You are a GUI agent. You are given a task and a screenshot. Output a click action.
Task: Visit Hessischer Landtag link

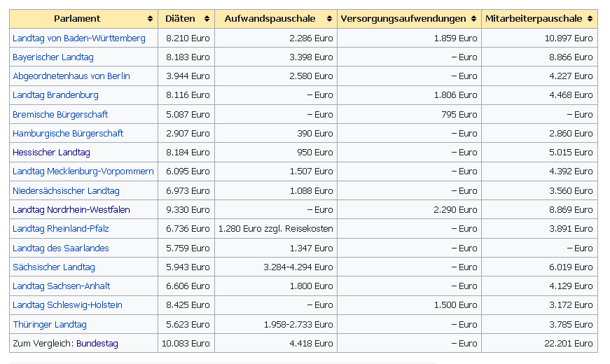tap(51, 152)
